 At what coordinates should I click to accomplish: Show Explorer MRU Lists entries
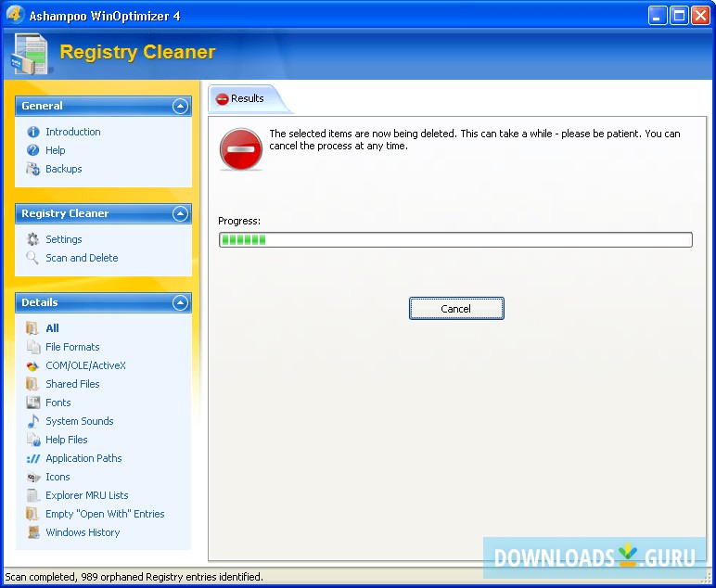click(87, 495)
